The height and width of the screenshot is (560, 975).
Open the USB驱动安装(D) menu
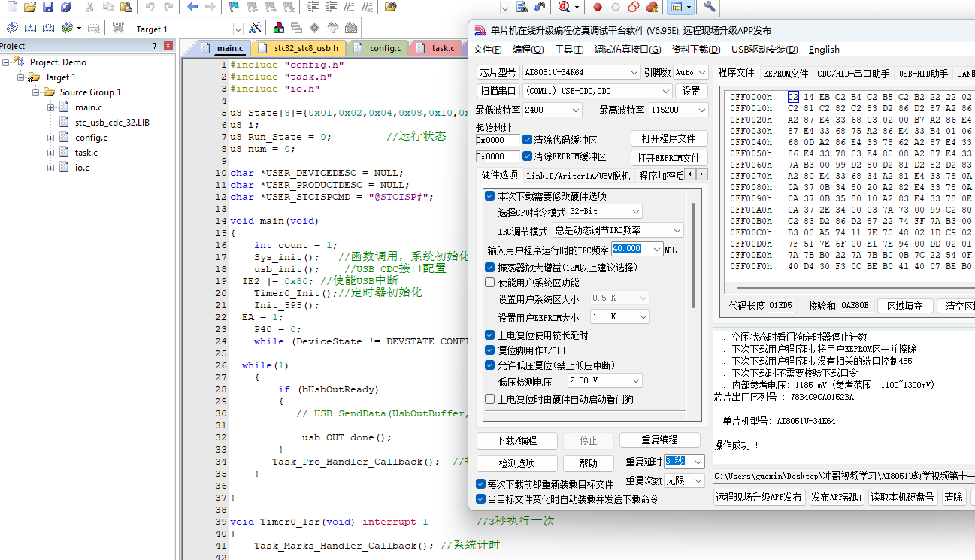[765, 50]
